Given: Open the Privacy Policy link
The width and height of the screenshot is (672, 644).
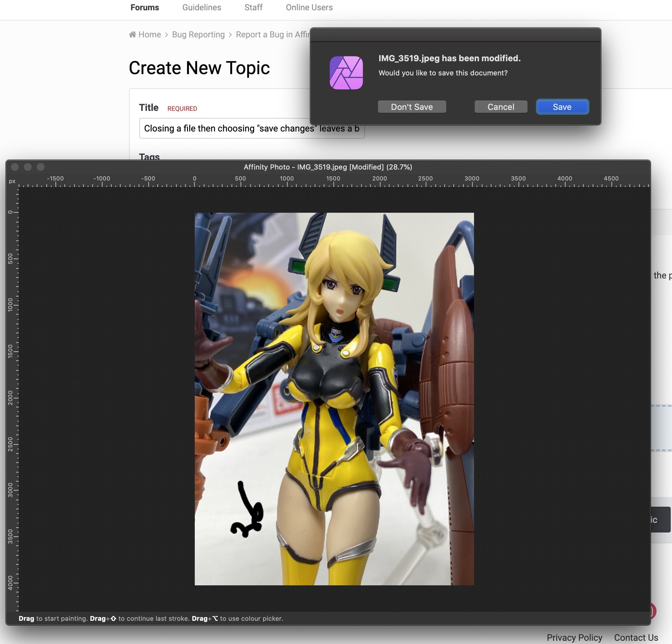Looking at the screenshot, I should [574, 638].
